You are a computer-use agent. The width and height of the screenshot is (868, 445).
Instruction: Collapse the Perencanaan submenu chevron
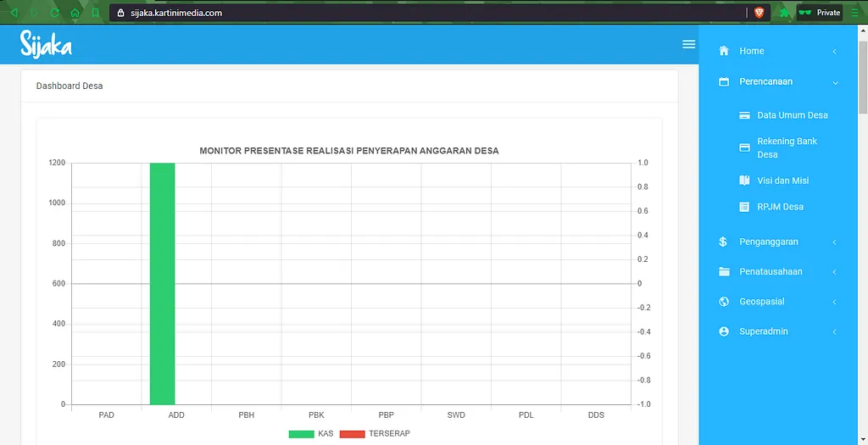point(835,82)
